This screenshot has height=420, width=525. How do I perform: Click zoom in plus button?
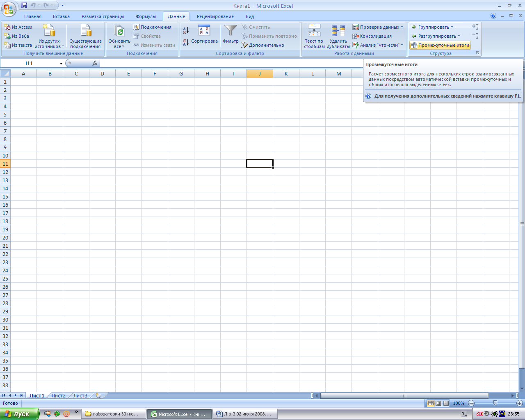(x=519, y=403)
